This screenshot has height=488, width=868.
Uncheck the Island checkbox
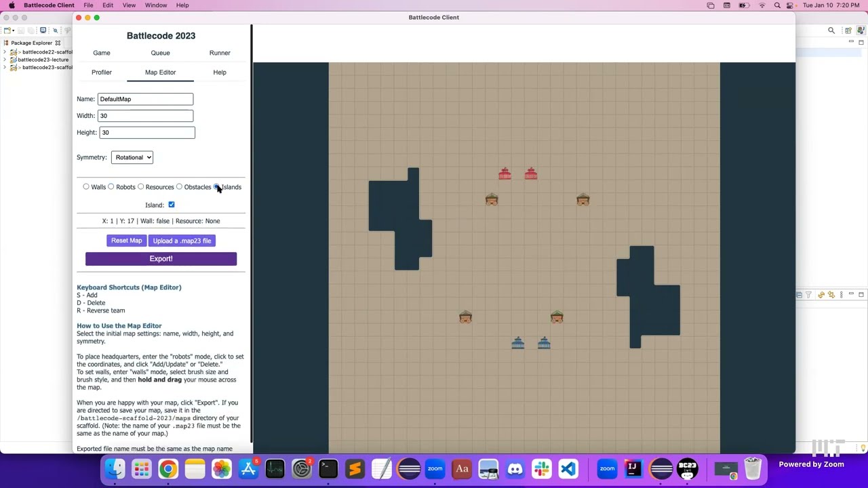[x=172, y=205]
